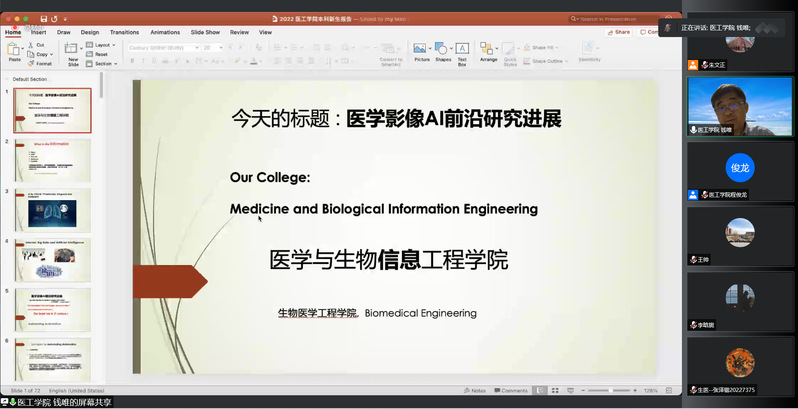Click the Paste icon in the ribbon
798x409 pixels.
click(15, 49)
